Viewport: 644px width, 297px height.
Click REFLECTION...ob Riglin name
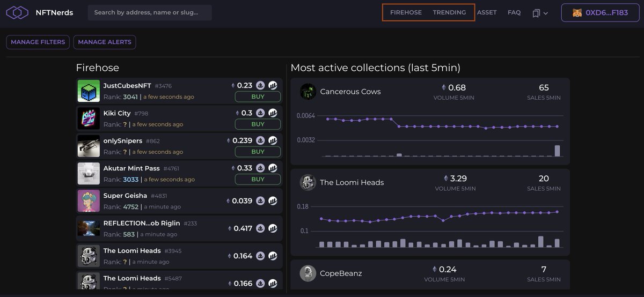142,223
